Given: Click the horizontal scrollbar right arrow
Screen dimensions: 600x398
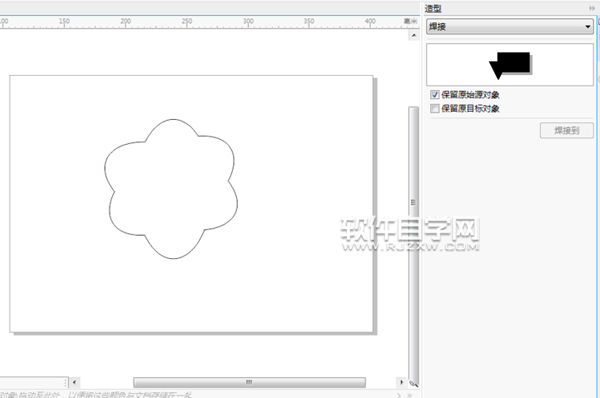Looking at the screenshot, I should click(x=401, y=382).
